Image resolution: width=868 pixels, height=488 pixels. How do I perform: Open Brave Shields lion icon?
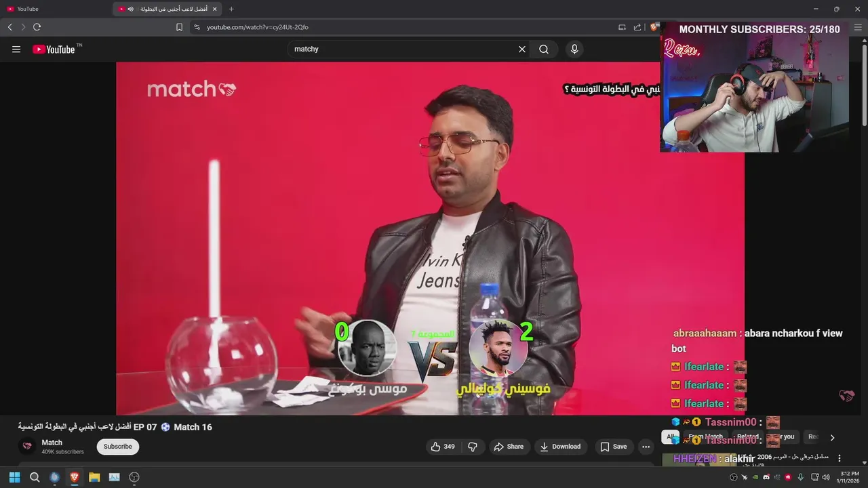[x=654, y=27]
